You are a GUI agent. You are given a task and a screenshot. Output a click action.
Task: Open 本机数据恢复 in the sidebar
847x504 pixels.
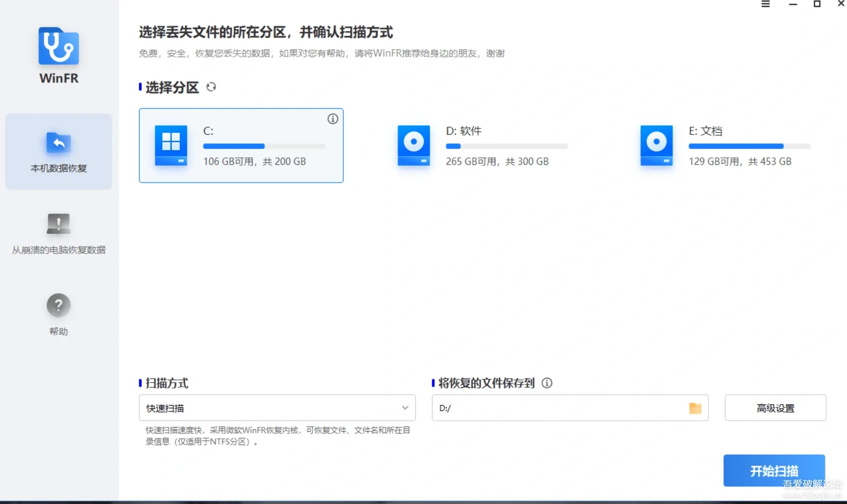(59, 151)
